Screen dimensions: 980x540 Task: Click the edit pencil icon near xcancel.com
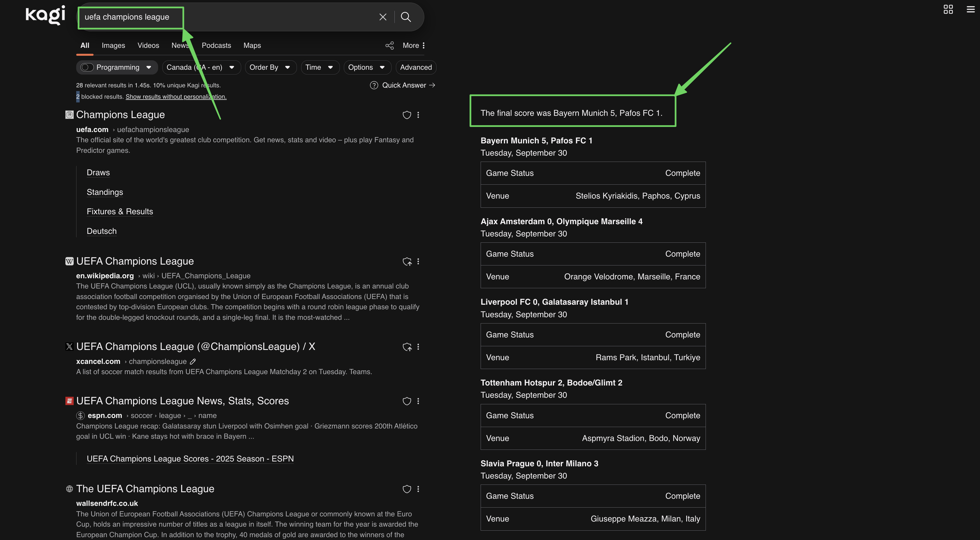point(193,362)
